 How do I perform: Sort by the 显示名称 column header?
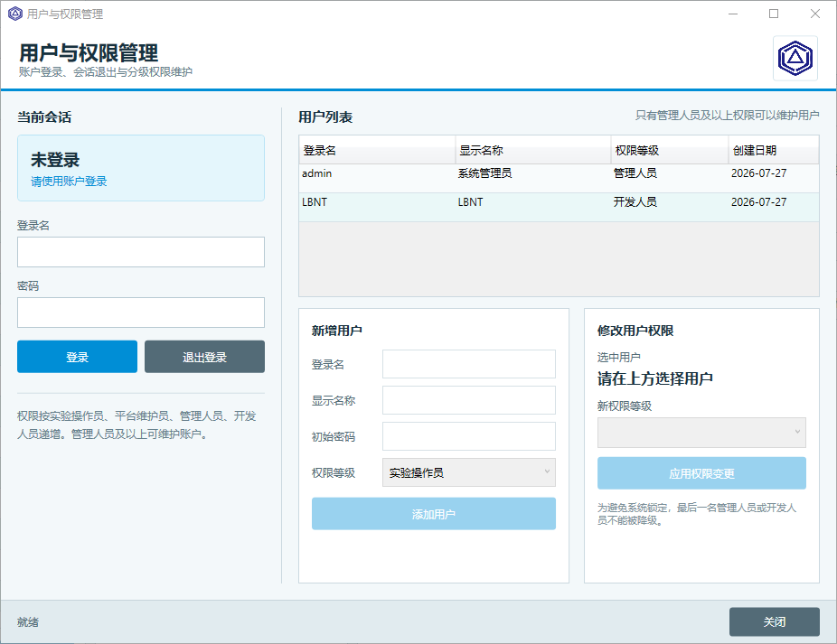pos(532,151)
